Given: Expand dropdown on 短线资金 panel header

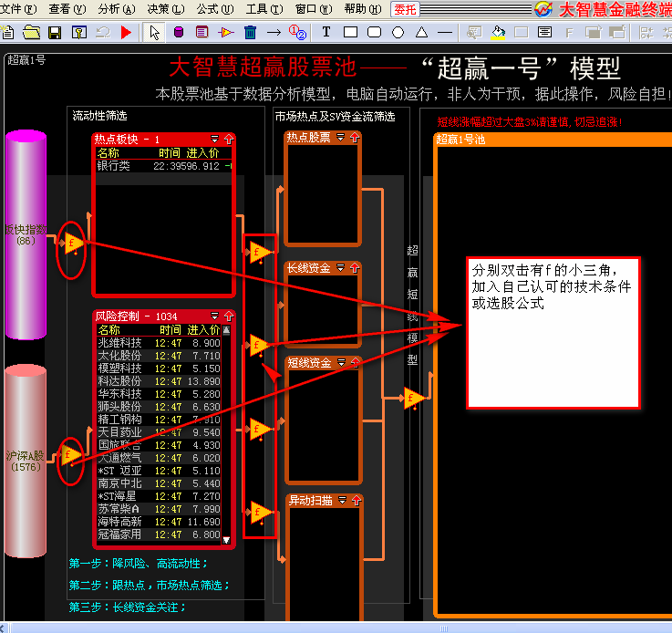Looking at the screenshot, I should [342, 363].
